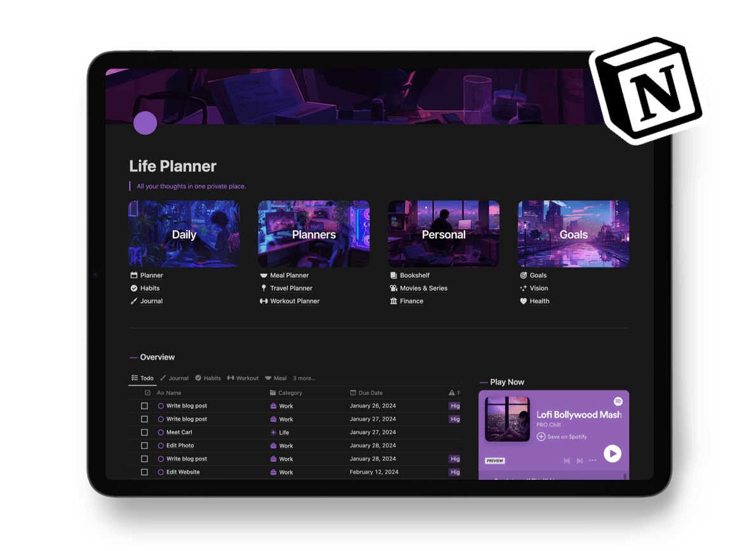The image size is (756, 551).
Task: Open the Vision page link
Action: coord(539,288)
